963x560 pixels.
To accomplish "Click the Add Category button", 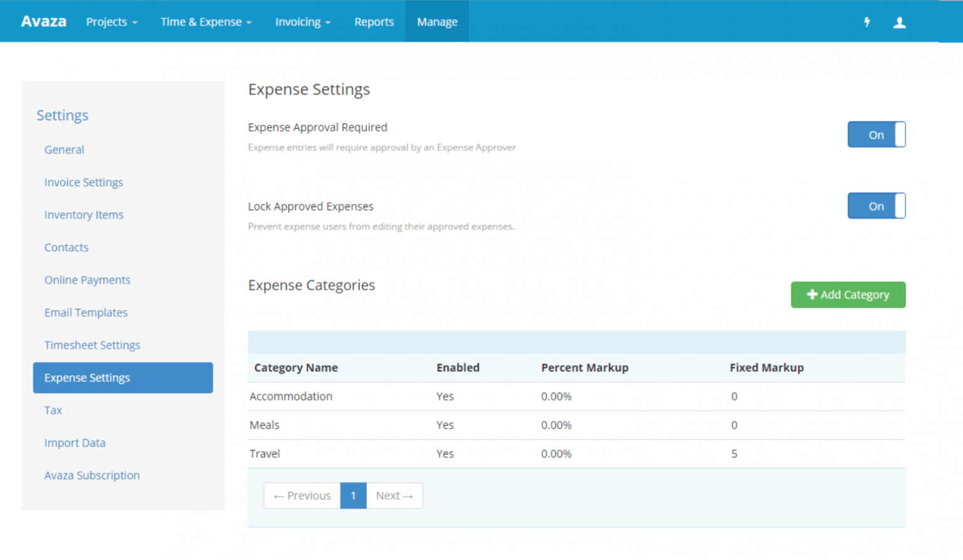I will tap(848, 294).
